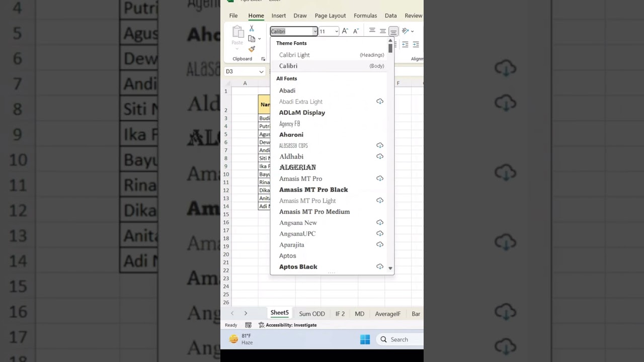Click the Cut scissors icon
Image resolution: width=644 pixels, height=362 pixels.
click(x=252, y=29)
